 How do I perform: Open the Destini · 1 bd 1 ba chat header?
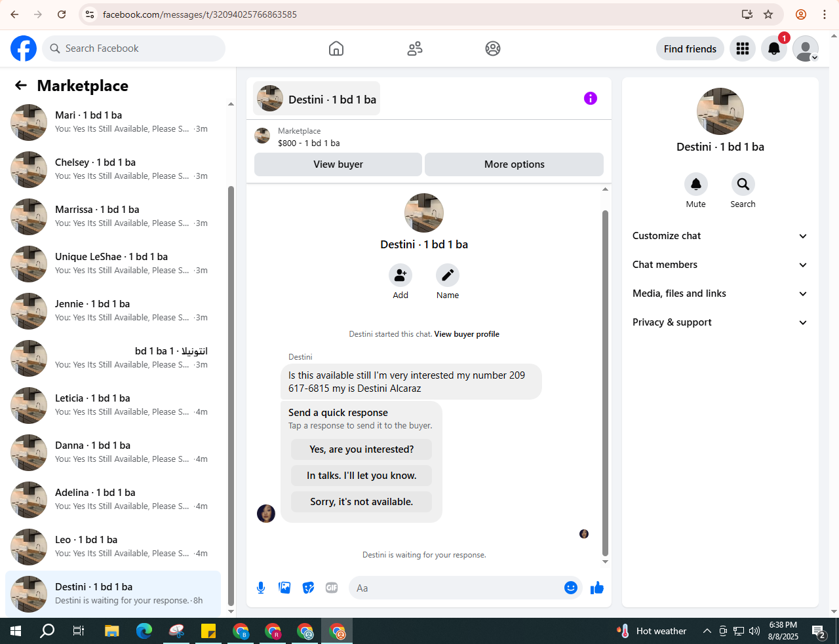(317, 98)
